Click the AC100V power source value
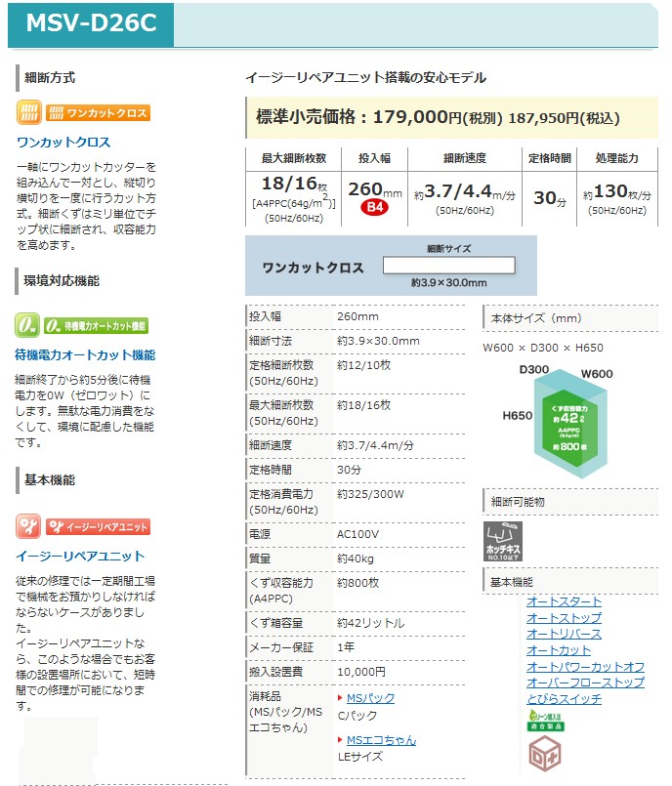The image size is (672, 786). pyautogui.click(x=357, y=534)
